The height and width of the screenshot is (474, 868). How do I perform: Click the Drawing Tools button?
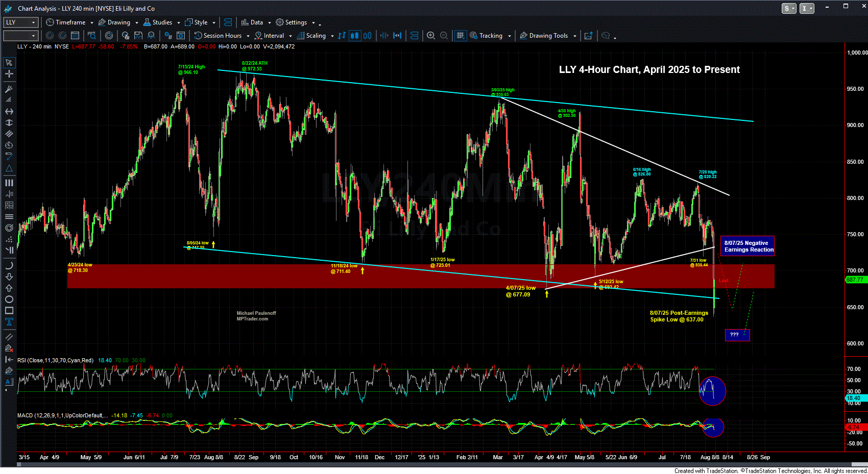point(544,36)
